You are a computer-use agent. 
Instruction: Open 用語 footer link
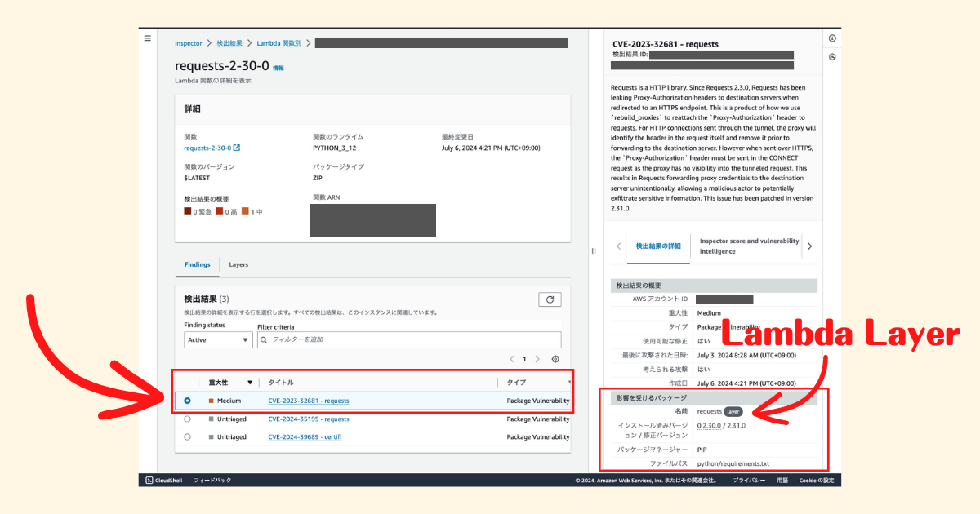(x=782, y=481)
